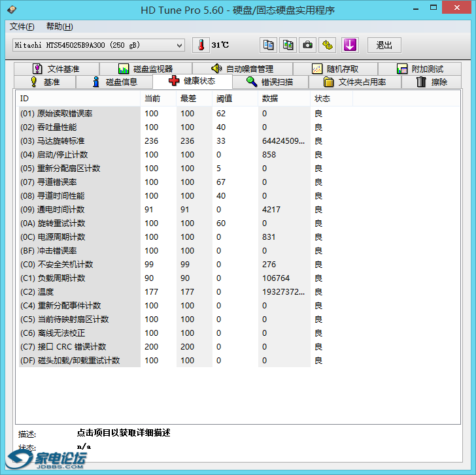Switch to the 随机存取 tab
This screenshot has width=476, height=475.
(335, 69)
